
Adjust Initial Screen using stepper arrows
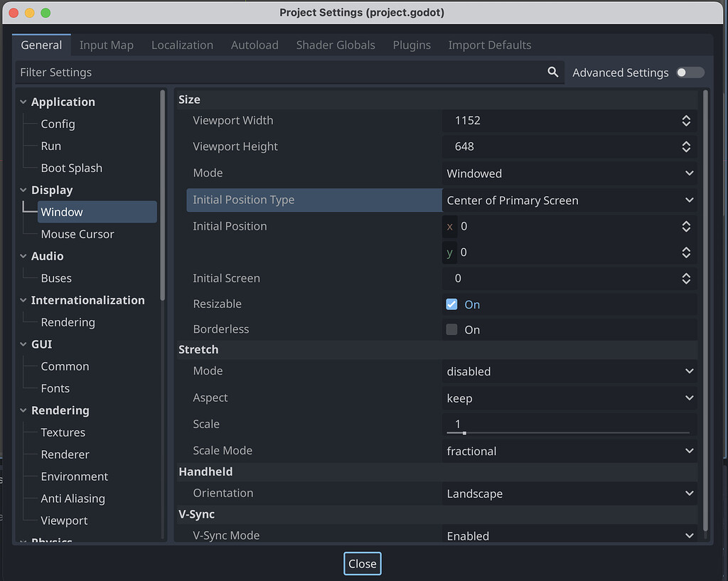[686, 278]
